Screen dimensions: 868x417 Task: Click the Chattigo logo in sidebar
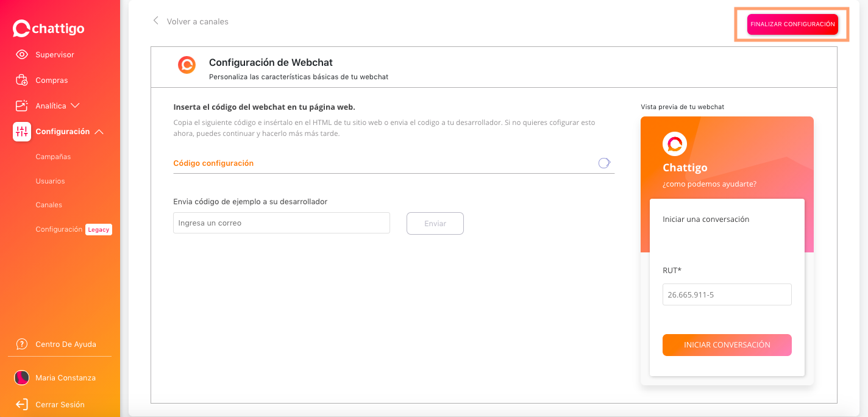coord(49,29)
